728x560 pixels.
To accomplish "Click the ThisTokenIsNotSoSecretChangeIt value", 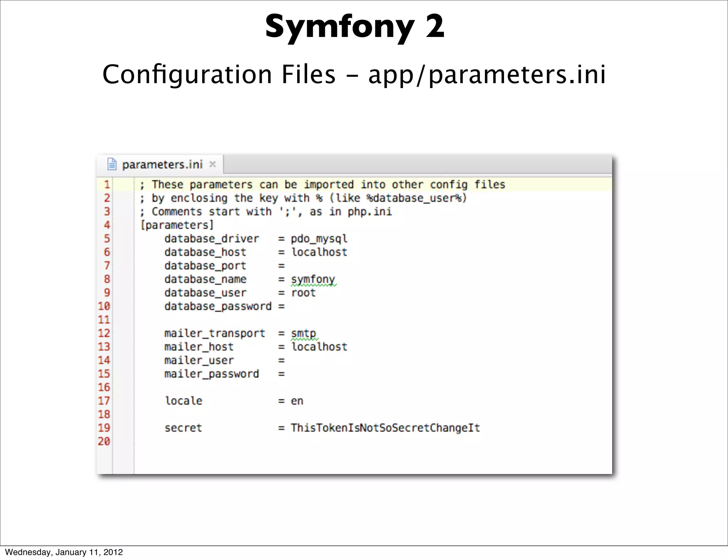I will [x=385, y=428].
